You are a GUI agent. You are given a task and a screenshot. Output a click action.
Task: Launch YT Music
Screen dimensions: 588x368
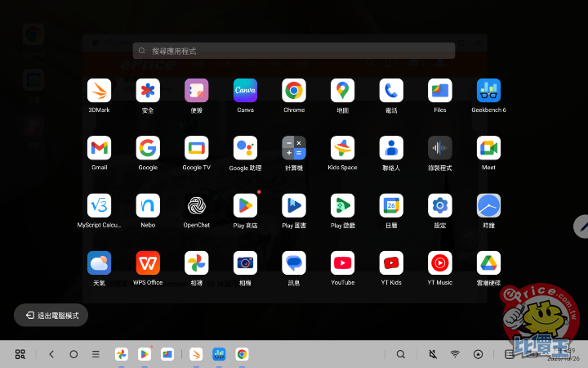pyautogui.click(x=440, y=263)
